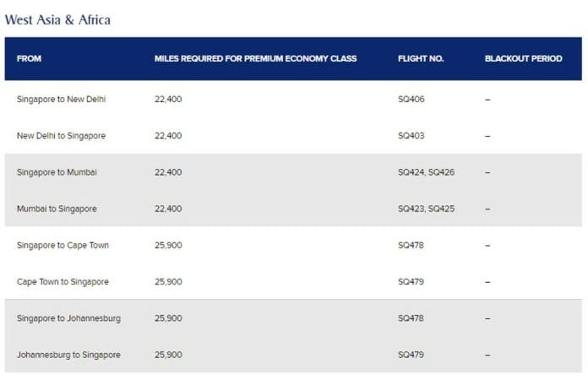Select the Cape Town to Singapore route
The image size is (588, 380).
[x=63, y=282]
